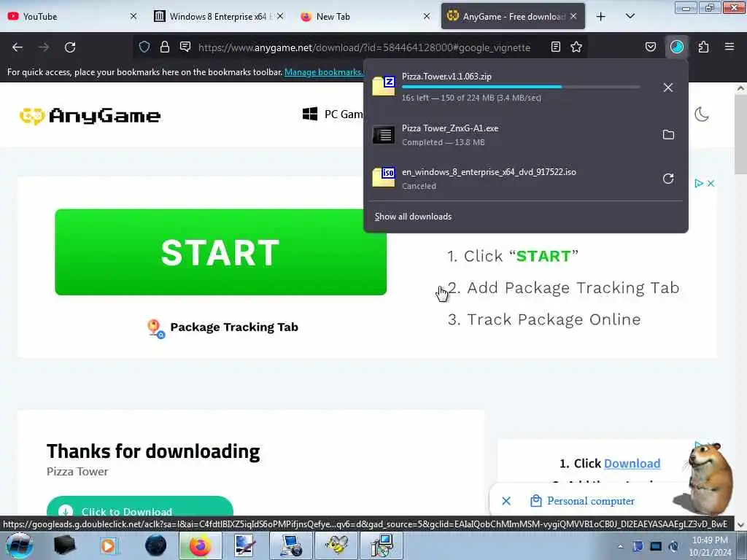
Task: Go forward with the forward arrow
Action: 44,47
